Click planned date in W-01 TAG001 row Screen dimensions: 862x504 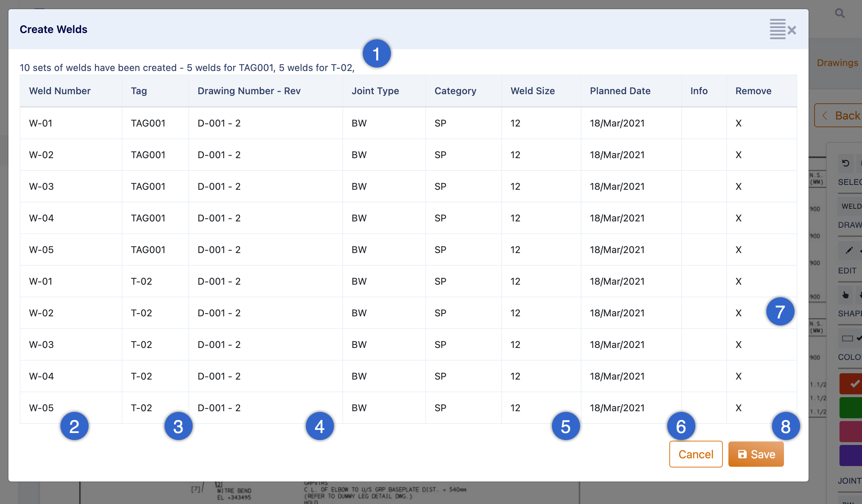point(617,123)
